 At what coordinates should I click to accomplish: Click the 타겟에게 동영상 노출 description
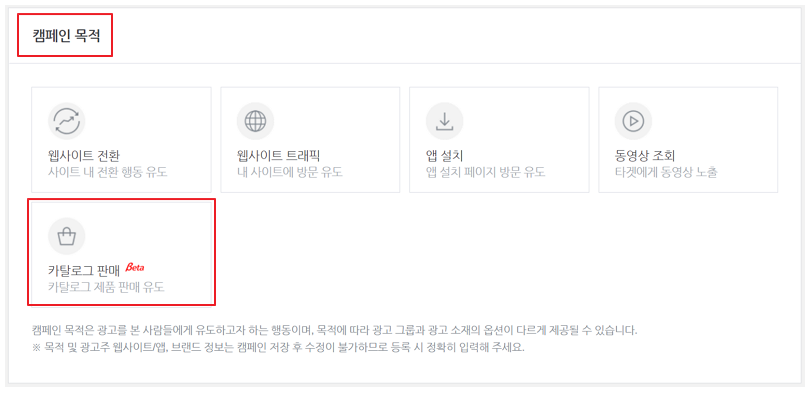coord(666,172)
